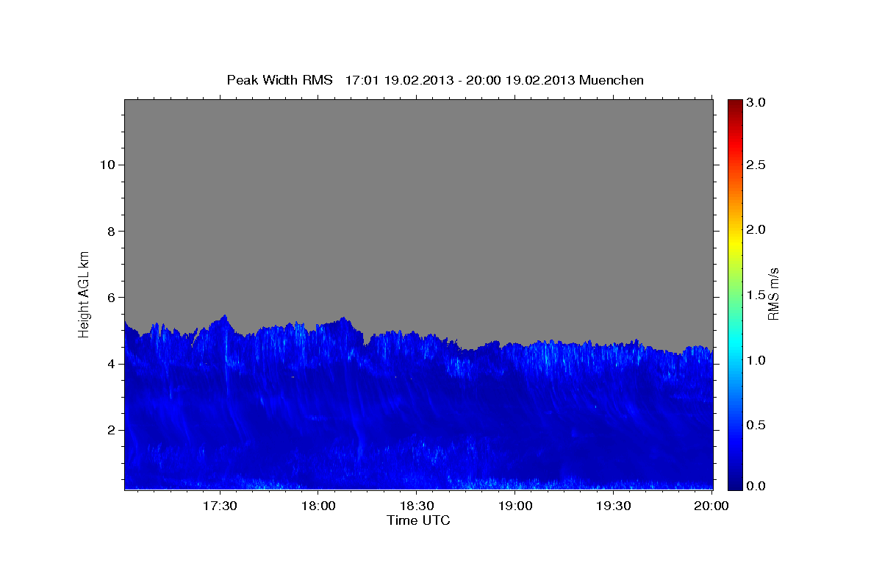Click the colorbar value '1.5'
This screenshot has height=588, width=882.
pyautogui.click(x=756, y=295)
